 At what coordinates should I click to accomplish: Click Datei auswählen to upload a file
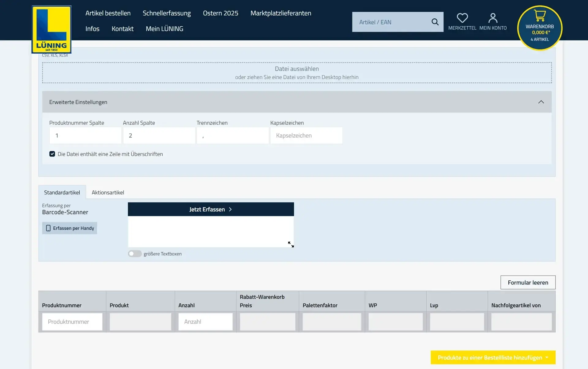pos(296,69)
